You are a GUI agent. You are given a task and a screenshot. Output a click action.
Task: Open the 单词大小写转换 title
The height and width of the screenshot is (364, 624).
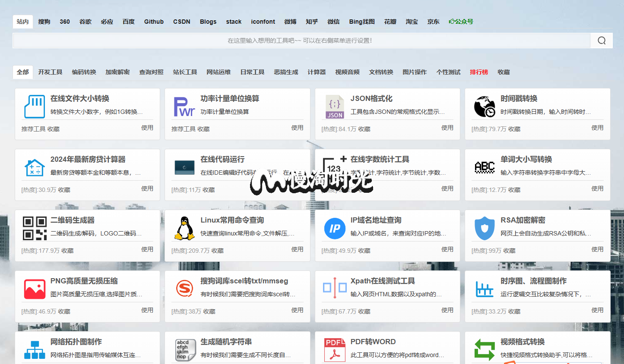[x=526, y=159]
